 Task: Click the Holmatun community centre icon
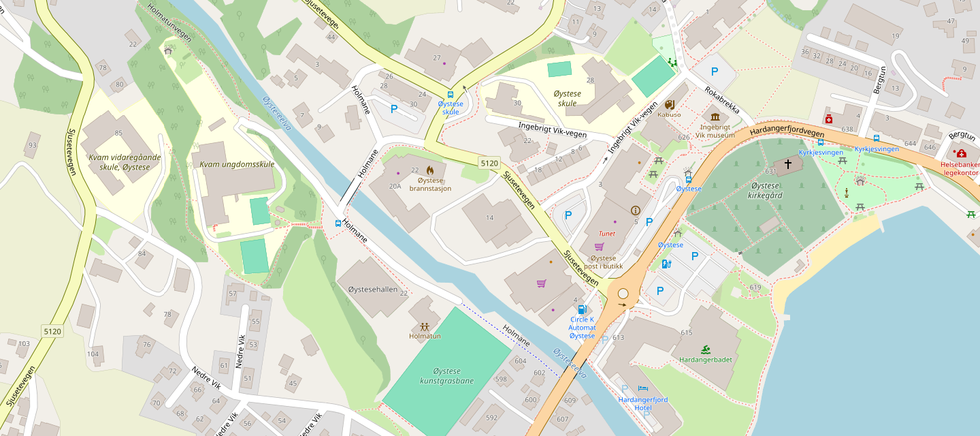[425, 326]
